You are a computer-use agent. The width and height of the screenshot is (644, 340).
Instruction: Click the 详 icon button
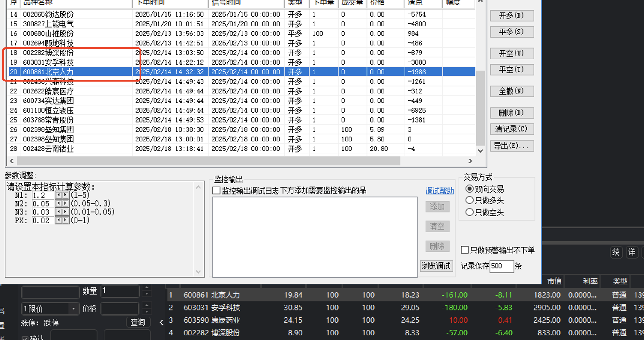tap(632, 252)
